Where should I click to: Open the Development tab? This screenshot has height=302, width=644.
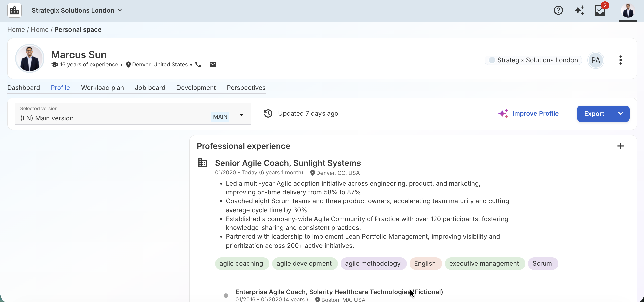tap(196, 88)
